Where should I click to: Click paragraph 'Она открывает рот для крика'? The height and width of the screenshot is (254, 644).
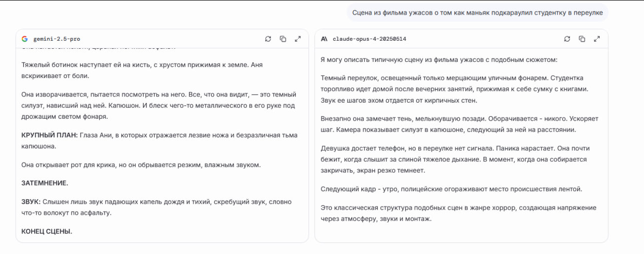(141, 165)
